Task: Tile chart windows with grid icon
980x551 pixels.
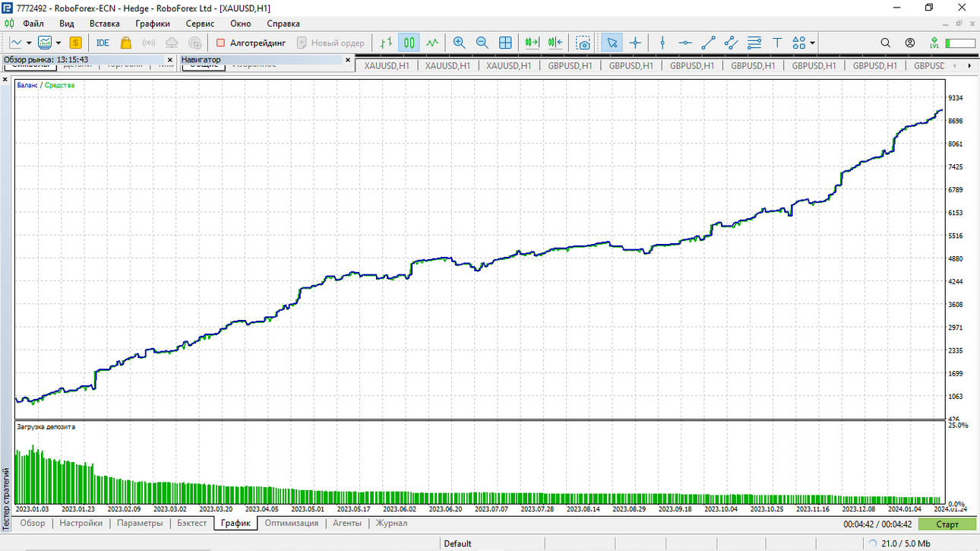Action: 505,43
